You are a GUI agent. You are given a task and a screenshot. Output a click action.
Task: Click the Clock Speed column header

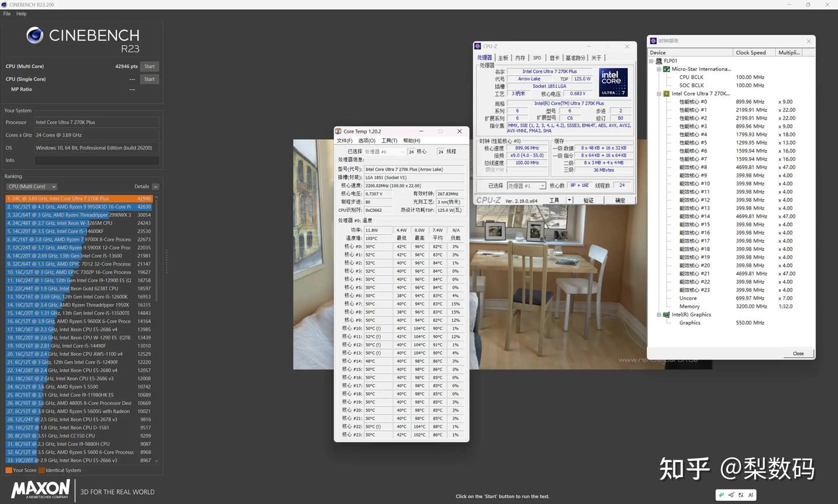point(755,52)
